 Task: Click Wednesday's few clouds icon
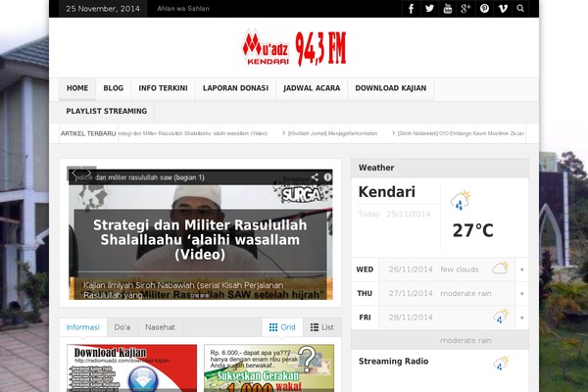500,268
